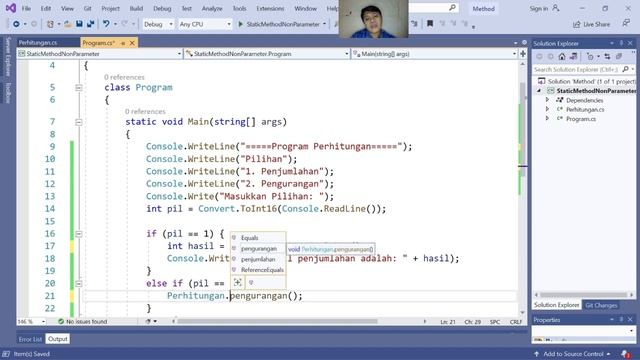Open the Debug menu

162,8
